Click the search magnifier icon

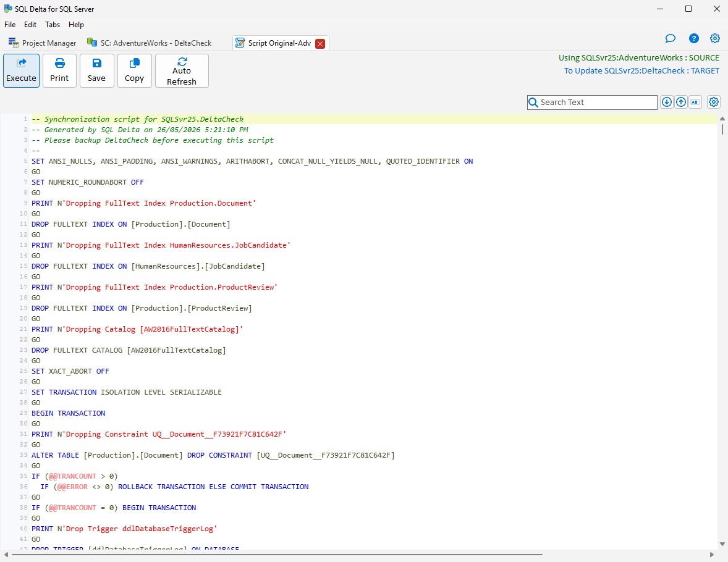[x=533, y=102]
